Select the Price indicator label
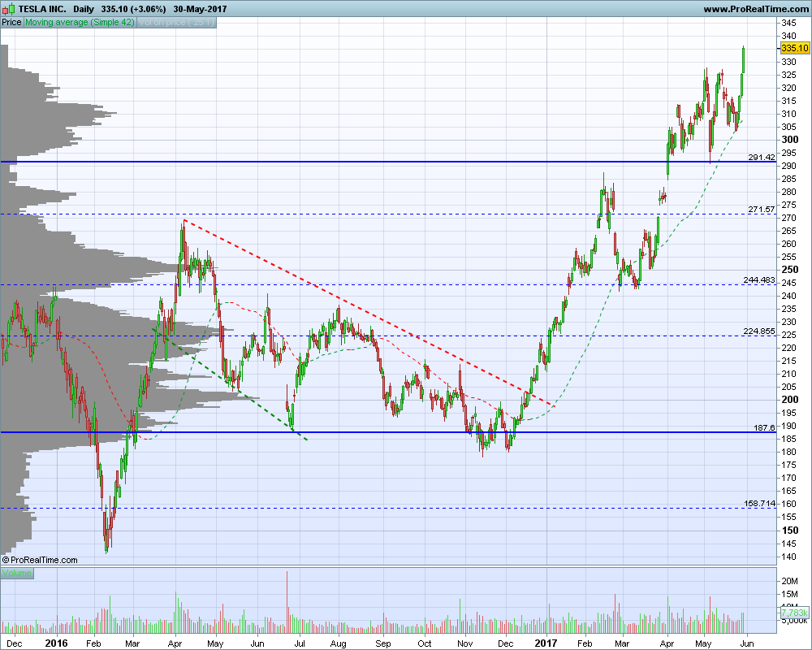This screenshot has height=650, width=812. pyautogui.click(x=11, y=22)
